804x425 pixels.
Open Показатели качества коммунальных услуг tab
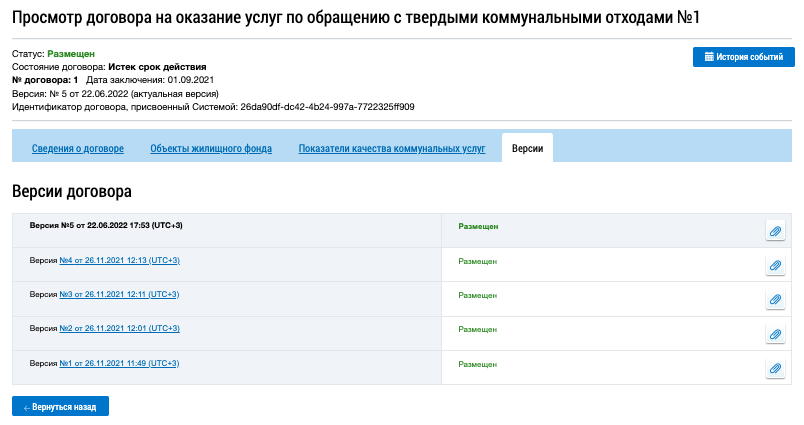pos(392,149)
